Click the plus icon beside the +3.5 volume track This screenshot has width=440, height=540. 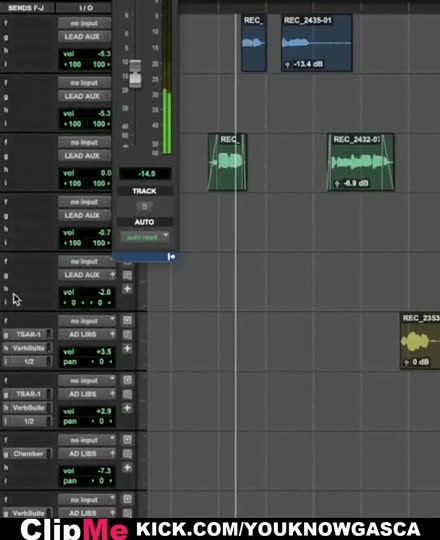[127, 349]
